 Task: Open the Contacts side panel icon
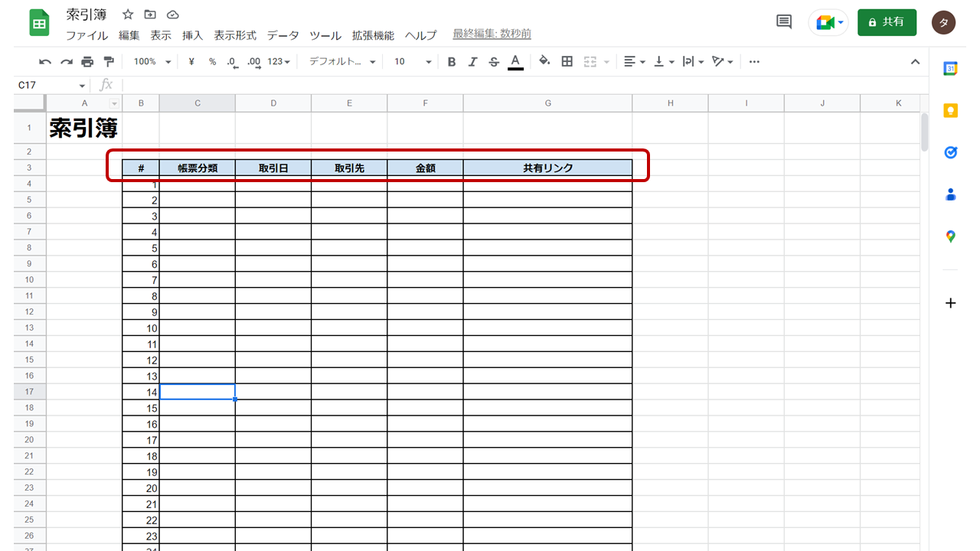(x=950, y=194)
